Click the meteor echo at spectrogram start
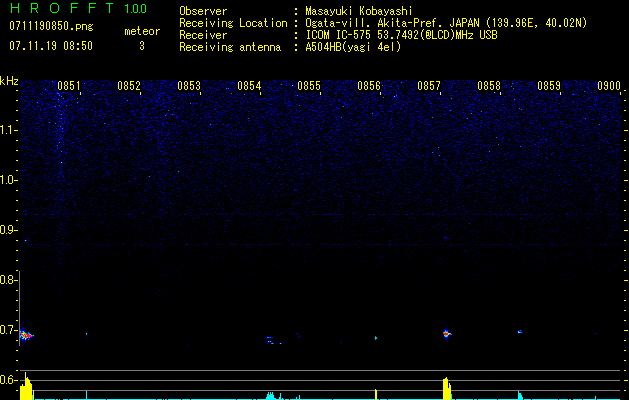This screenshot has height=400, width=629. coord(26,335)
